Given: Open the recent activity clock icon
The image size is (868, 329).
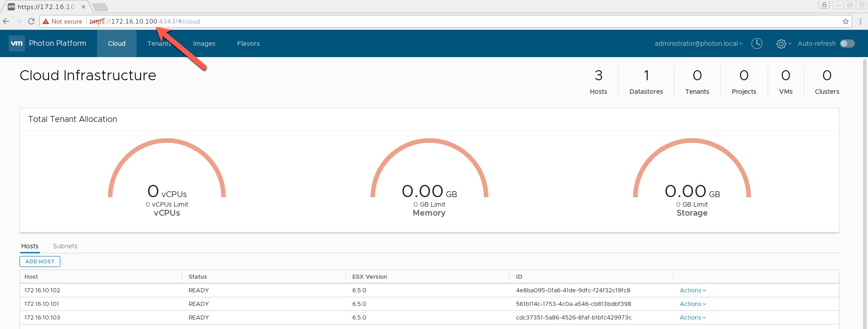Looking at the screenshot, I should click(757, 44).
